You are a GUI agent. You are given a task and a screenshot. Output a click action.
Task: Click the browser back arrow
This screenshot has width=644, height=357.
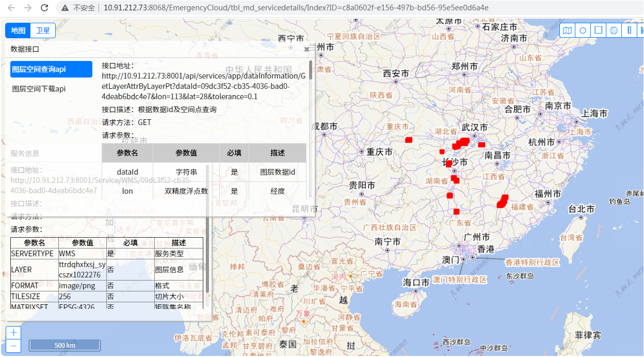(x=11, y=8)
